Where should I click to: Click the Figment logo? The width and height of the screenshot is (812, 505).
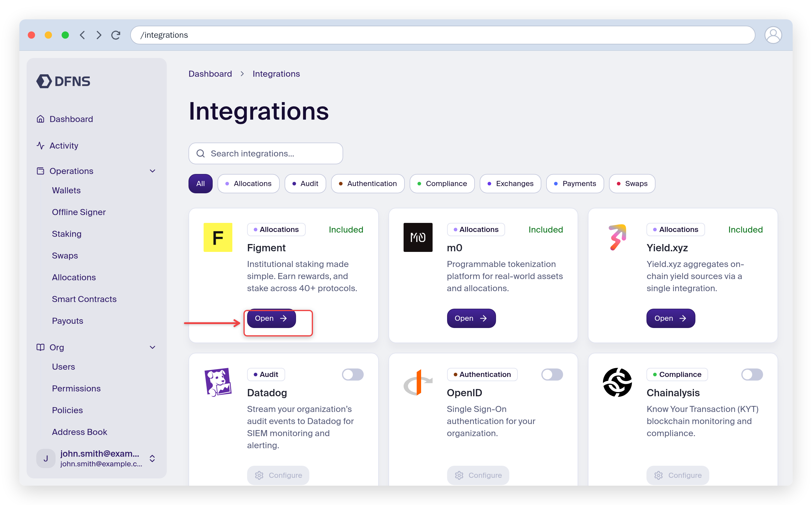[218, 237]
